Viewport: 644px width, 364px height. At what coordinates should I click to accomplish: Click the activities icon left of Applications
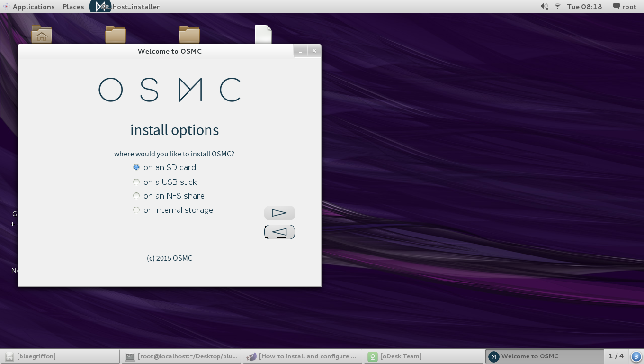coord(6,7)
